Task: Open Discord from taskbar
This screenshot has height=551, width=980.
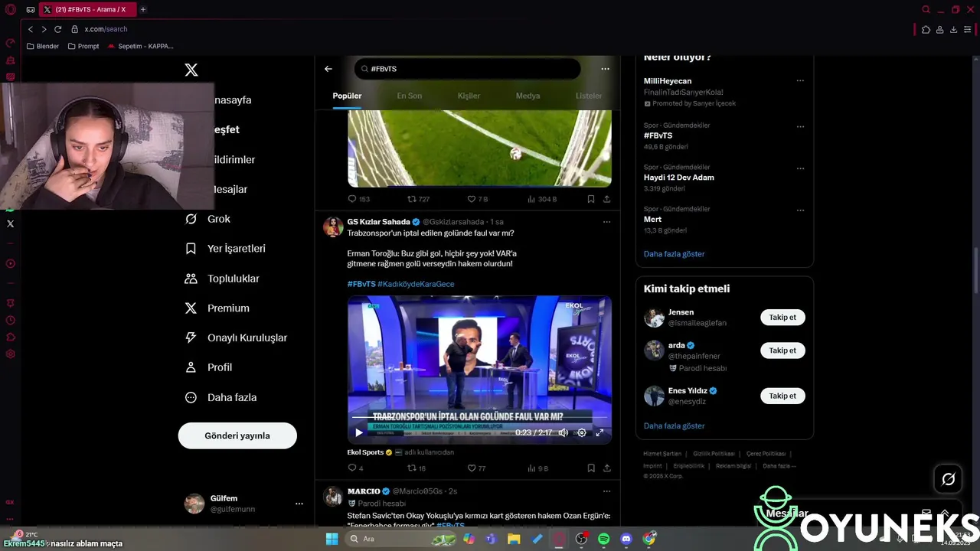Action: click(626, 539)
